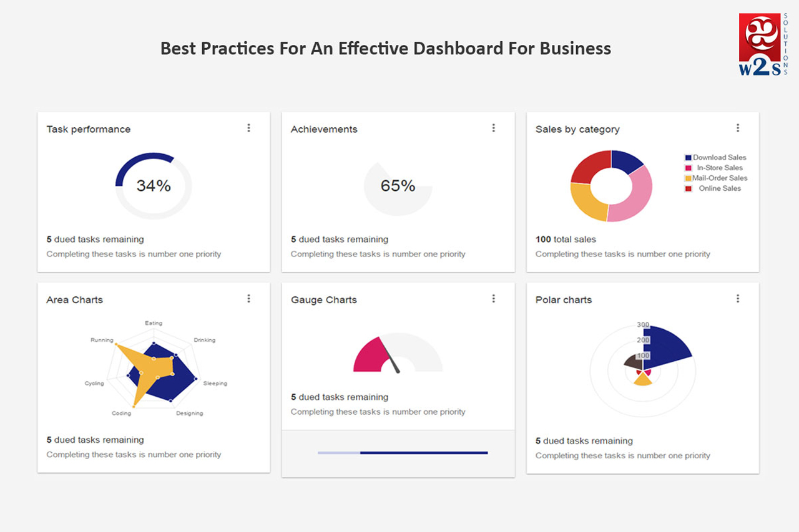Open the Gauge Charts three-dot menu

coord(494,298)
